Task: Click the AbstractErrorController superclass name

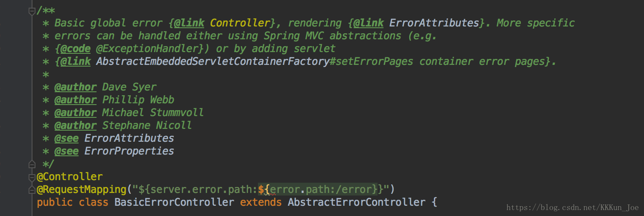Action: click(x=357, y=202)
